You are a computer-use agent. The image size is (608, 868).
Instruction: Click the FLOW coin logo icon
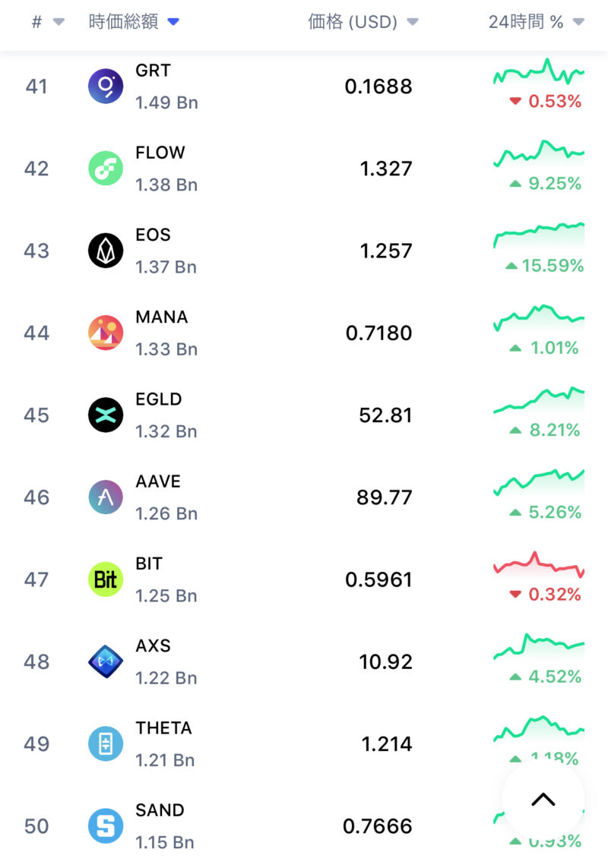point(106,168)
